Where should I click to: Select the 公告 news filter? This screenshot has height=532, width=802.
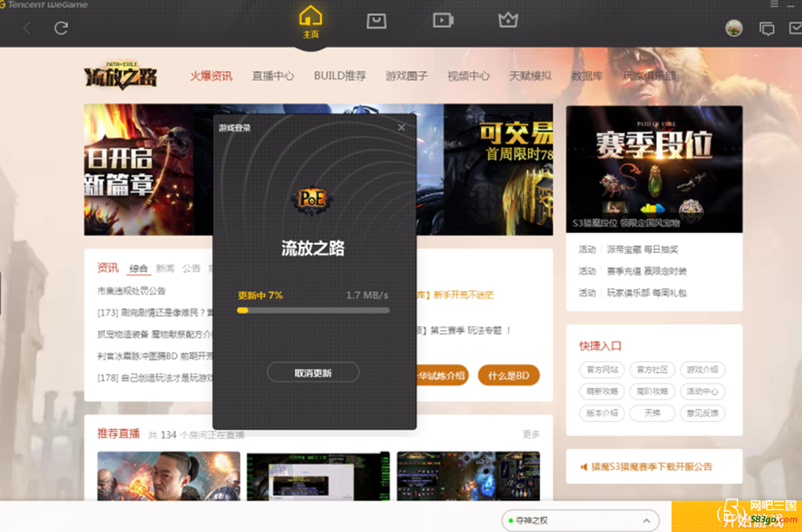coord(192,268)
